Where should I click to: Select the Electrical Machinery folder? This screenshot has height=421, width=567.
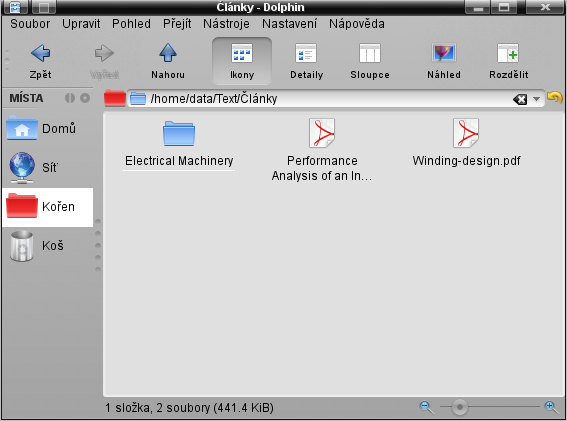pyautogui.click(x=179, y=145)
